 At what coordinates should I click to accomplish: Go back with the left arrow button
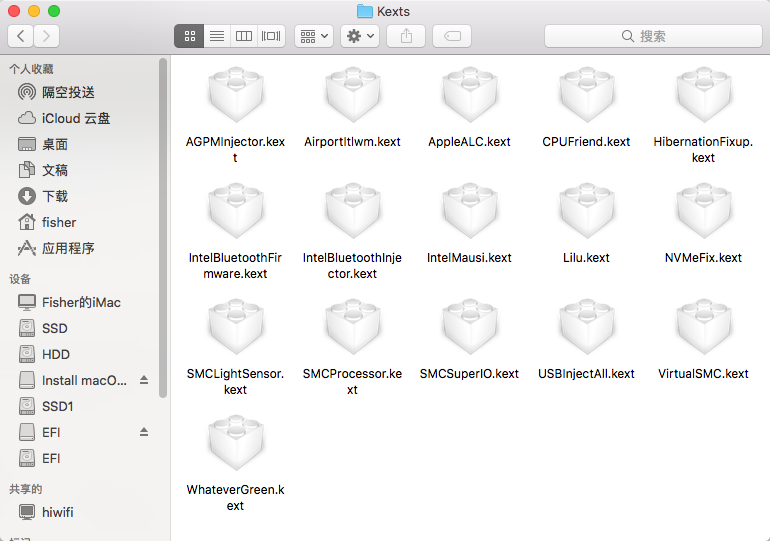click(21, 36)
